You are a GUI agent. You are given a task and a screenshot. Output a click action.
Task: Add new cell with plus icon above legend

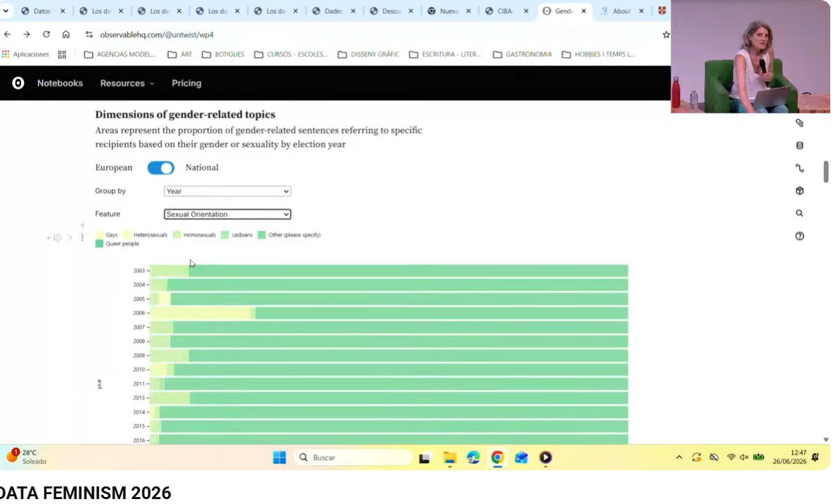click(82, 225)
